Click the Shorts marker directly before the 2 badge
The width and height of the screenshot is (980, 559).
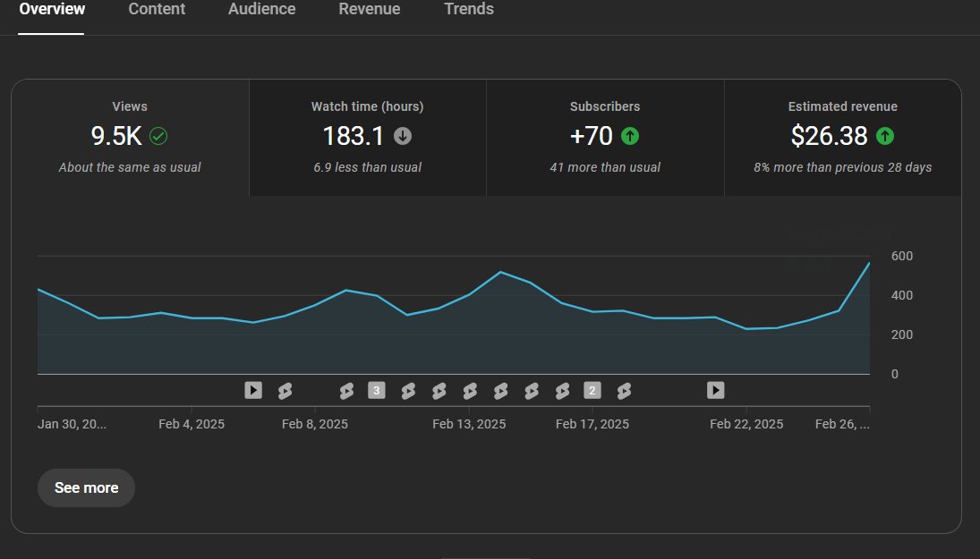click(562, 391)
